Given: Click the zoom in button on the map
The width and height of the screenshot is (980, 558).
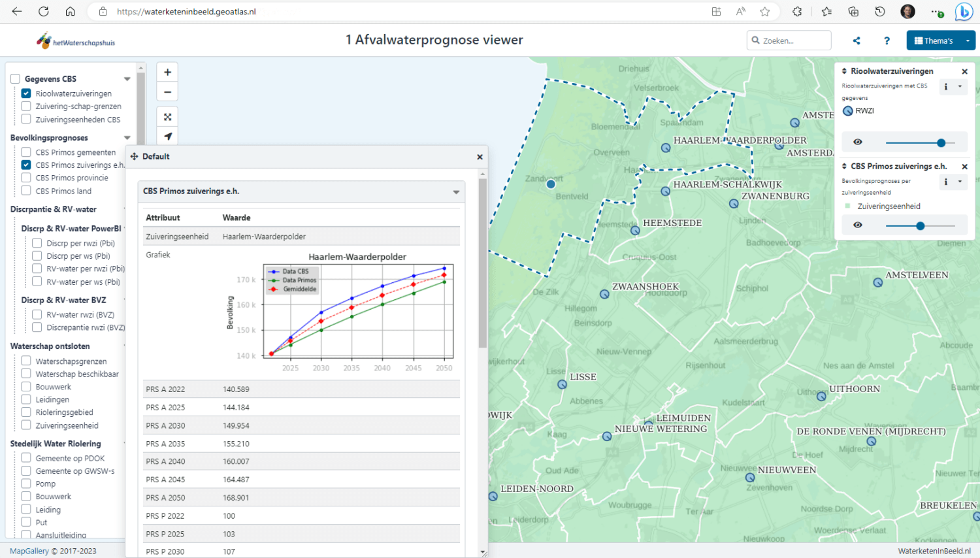Looking at the screenshot, I should tap(167, 72).
